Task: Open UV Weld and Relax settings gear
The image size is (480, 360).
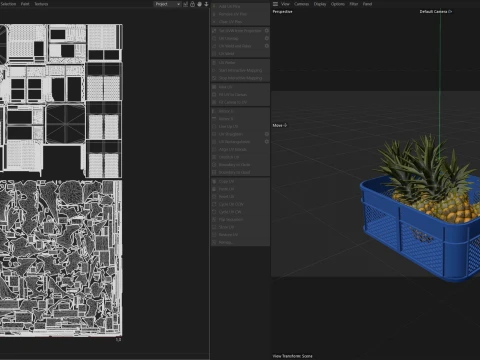Action: (x=267, y=46)
